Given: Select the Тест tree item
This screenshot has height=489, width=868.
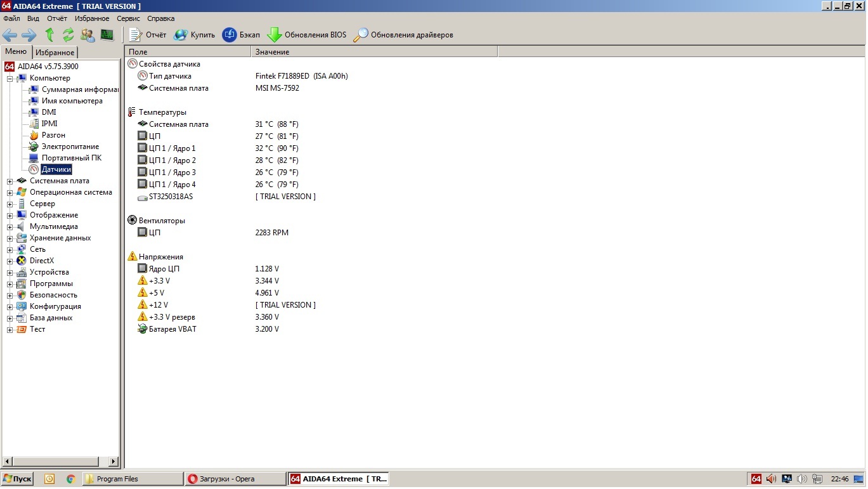Looking at the screenshot, I should [37, 329].
